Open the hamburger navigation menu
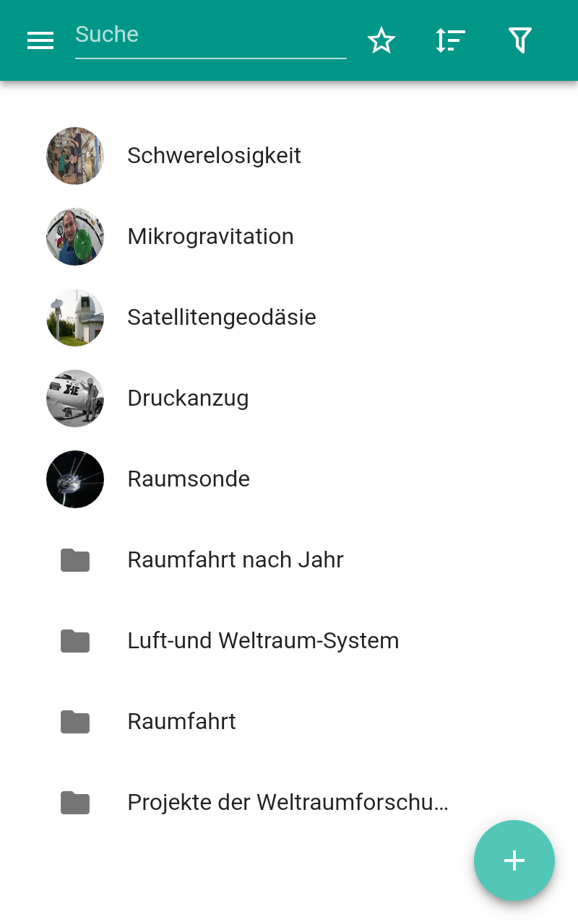The width and height of the screenshot is (578, 924). 40,40
